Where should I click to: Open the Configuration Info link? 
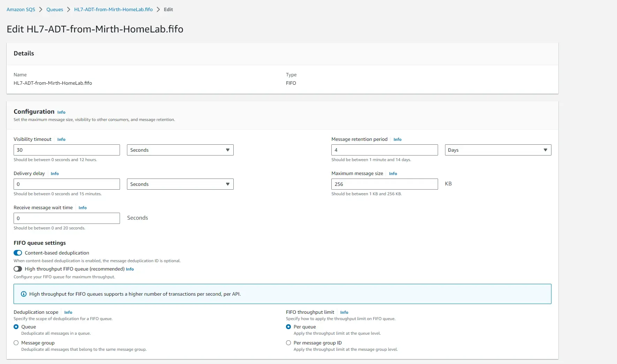[x=61, y=112]
